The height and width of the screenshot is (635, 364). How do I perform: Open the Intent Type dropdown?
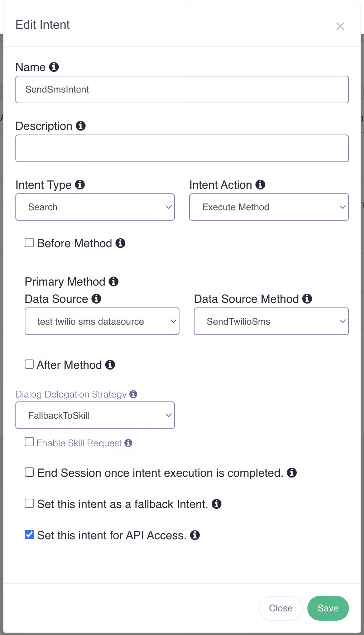tap(95, 207)
